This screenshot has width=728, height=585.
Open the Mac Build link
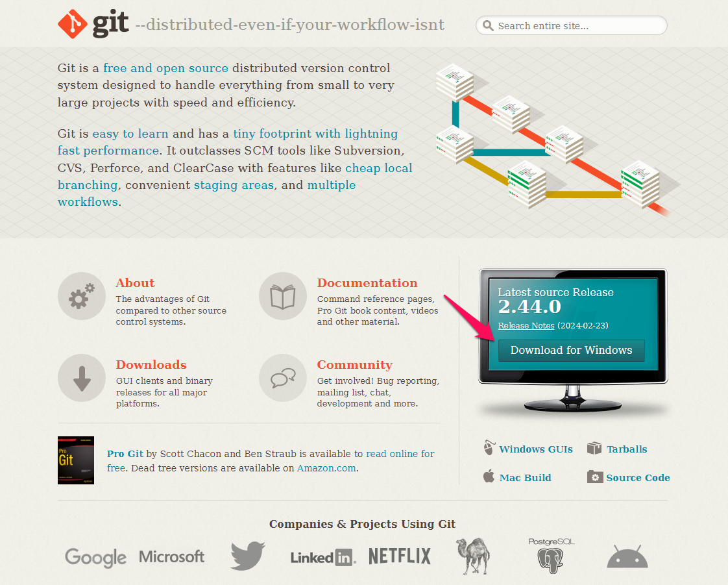coord(525,478)
